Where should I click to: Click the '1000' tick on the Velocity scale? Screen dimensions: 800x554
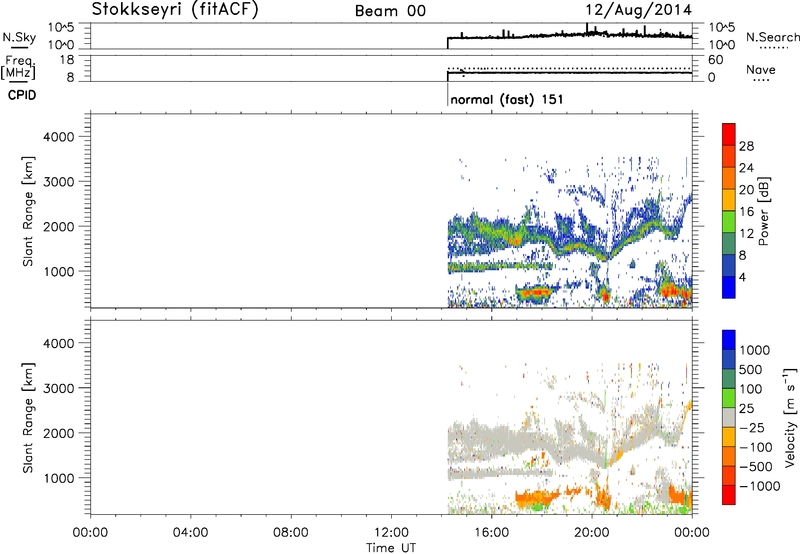tap(755, 350)
